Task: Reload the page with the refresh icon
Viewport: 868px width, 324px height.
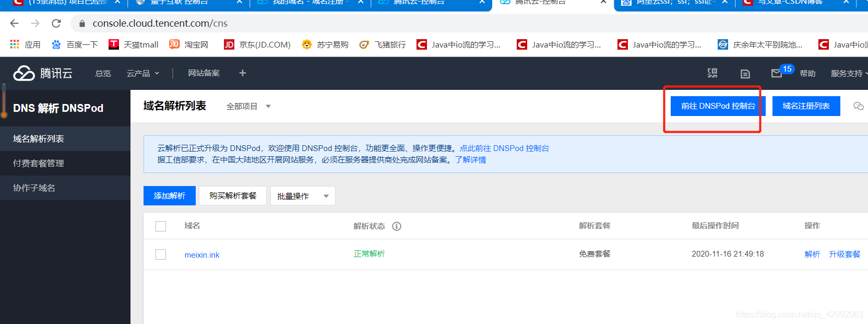Action: click(56, 24)
